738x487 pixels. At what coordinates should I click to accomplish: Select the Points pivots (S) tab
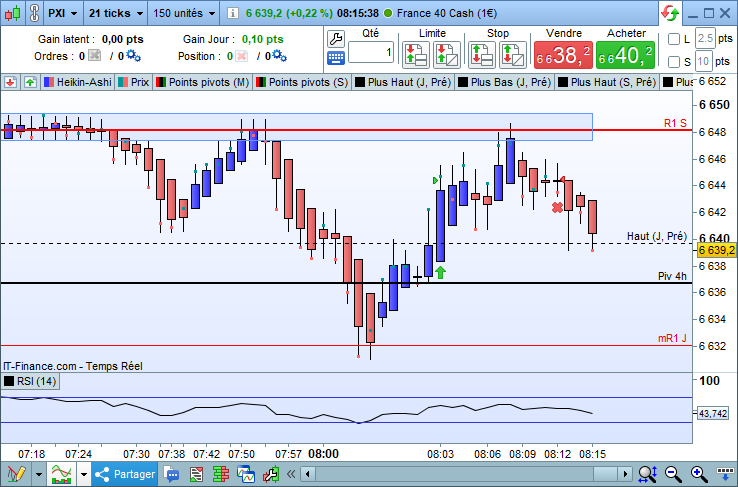point(302,82)
